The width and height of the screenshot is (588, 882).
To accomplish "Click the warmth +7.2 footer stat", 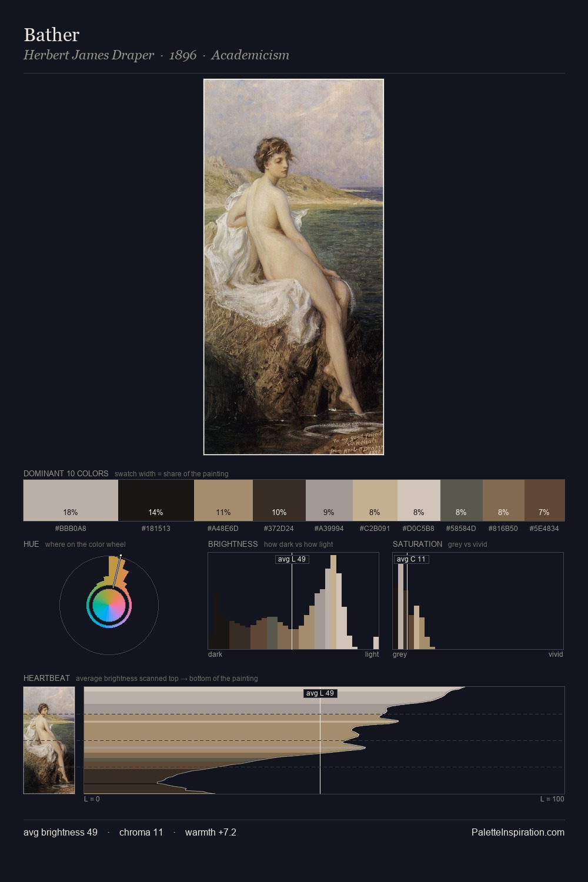I will click(x=211, y=832).
